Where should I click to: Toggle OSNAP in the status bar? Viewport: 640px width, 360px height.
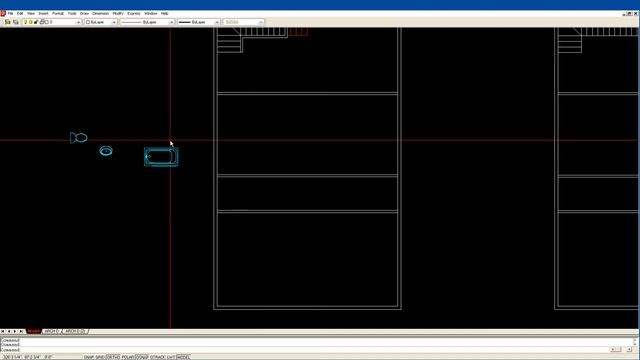pyautogui.click(x=142, y=357)
